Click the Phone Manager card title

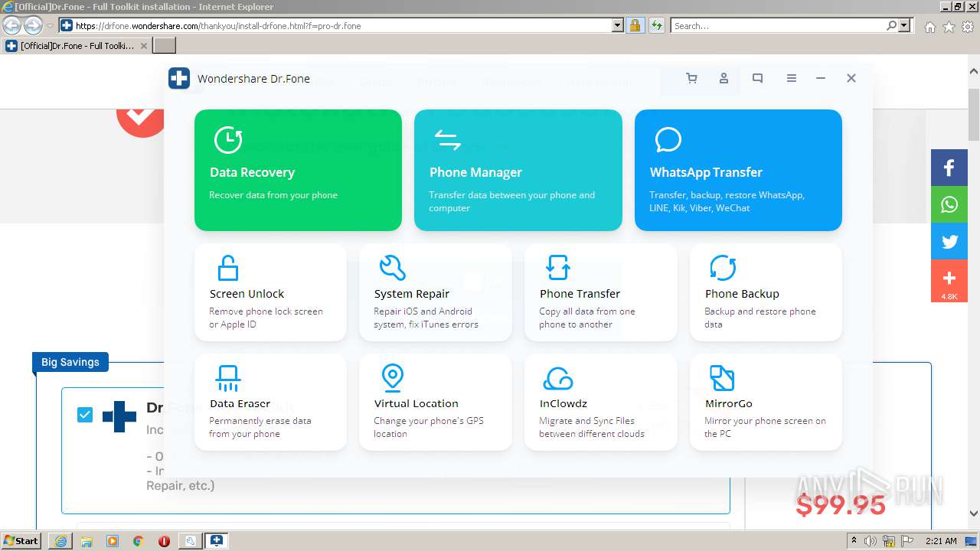coord(475,172)
